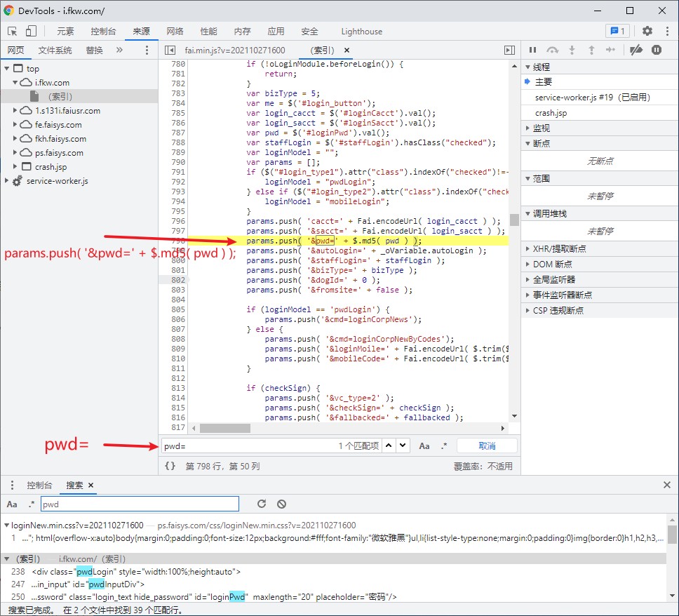Switch to 控制台 tab in drawer
679x616 pixels.
(x=39, y=486)
